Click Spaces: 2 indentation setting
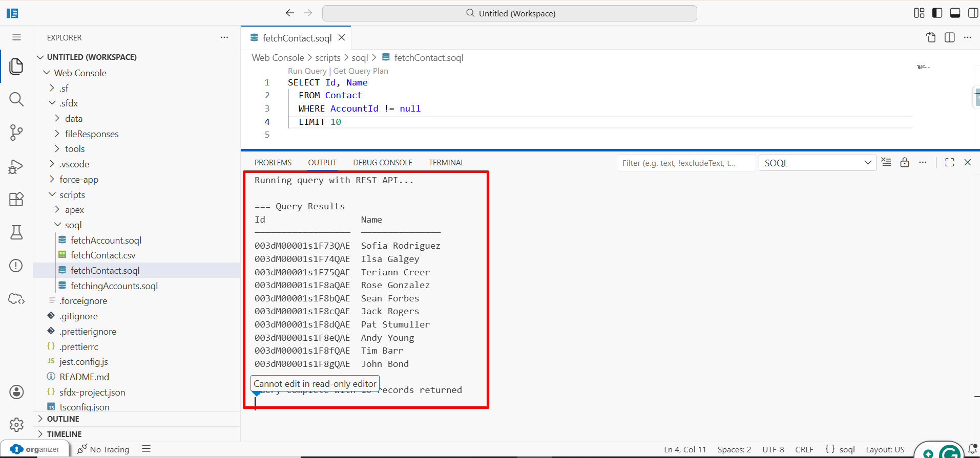 click(x=734, y=449)
